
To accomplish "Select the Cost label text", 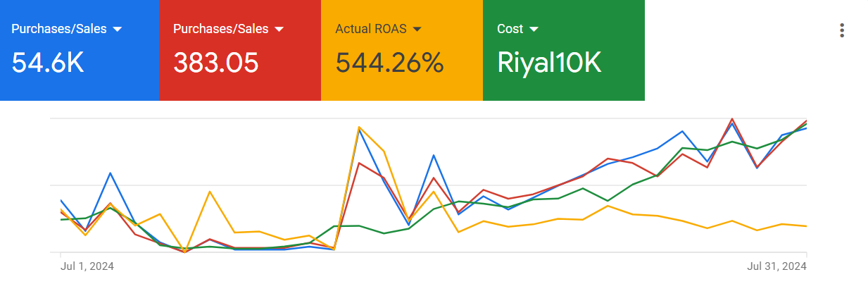I will (x=510, y=29).
